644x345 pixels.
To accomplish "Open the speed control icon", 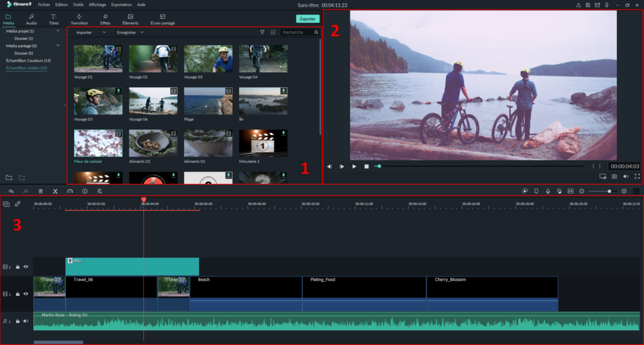I will coord(70,191).
